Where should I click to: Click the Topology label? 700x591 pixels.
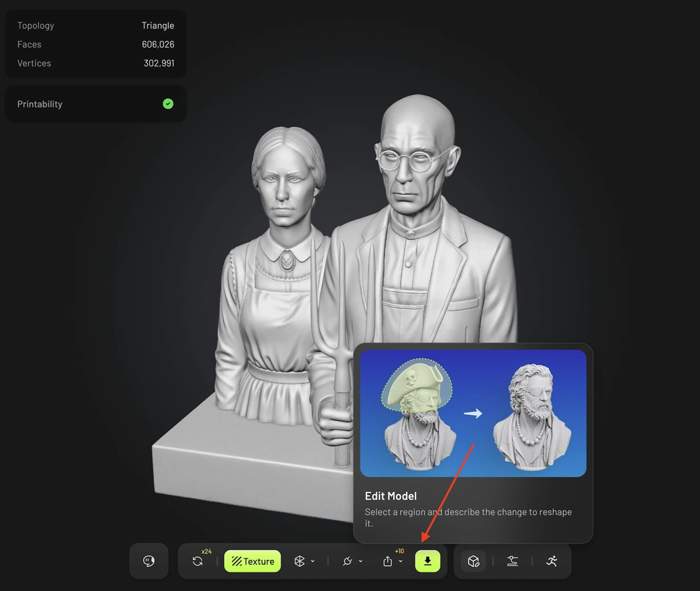[x=36, y=26]
